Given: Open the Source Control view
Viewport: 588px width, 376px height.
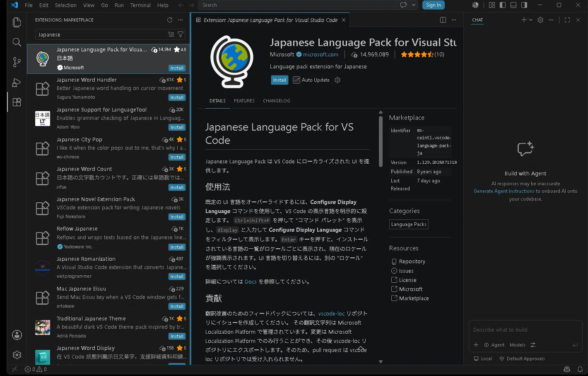Looking at the screenshot, I should click(17, 62).
